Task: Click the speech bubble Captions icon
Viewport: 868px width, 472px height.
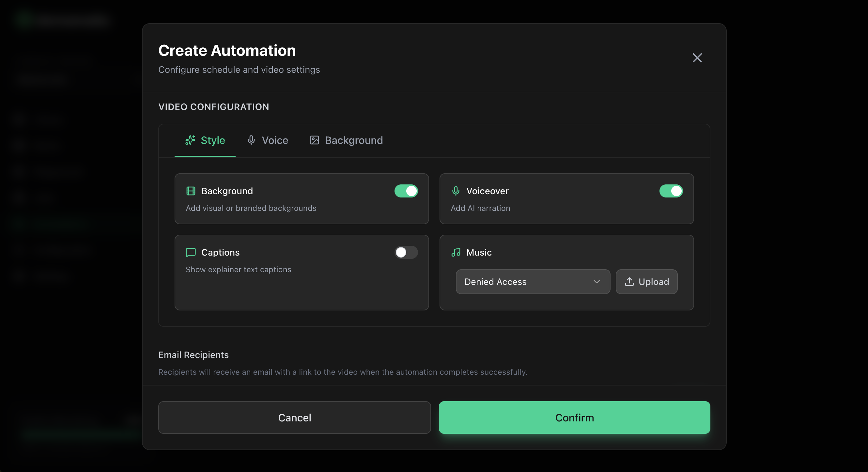Action: [x=191, y=253]
